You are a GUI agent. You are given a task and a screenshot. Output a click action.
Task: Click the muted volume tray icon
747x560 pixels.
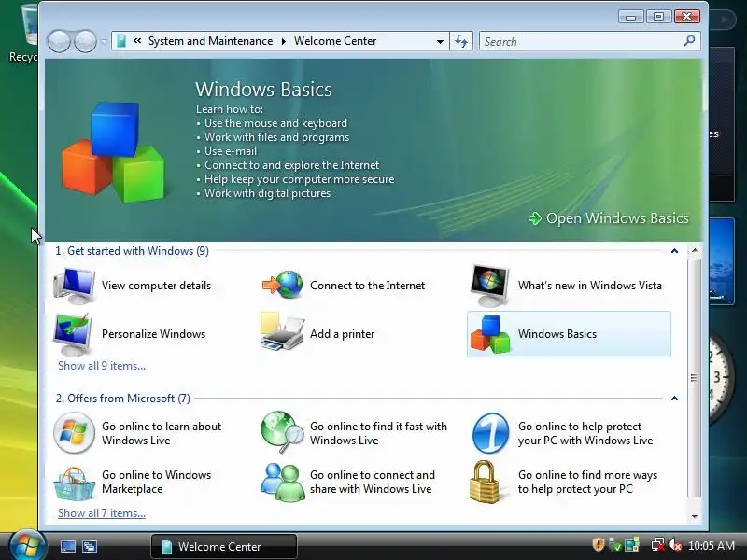(675, 545)
